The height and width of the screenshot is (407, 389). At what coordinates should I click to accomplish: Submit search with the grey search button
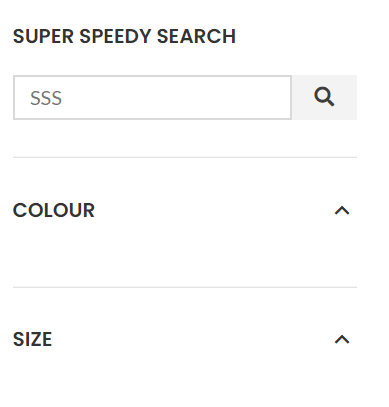pos(324,97)
